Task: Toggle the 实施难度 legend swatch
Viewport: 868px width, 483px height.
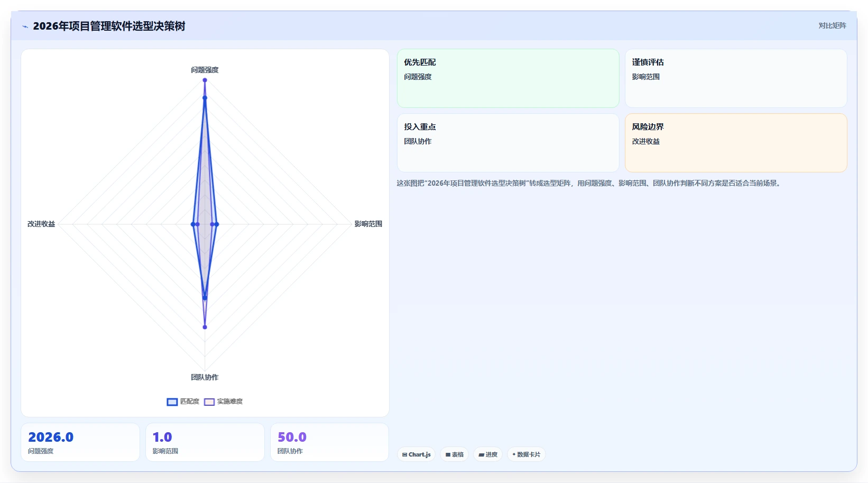Action: (x=209, y=402)
